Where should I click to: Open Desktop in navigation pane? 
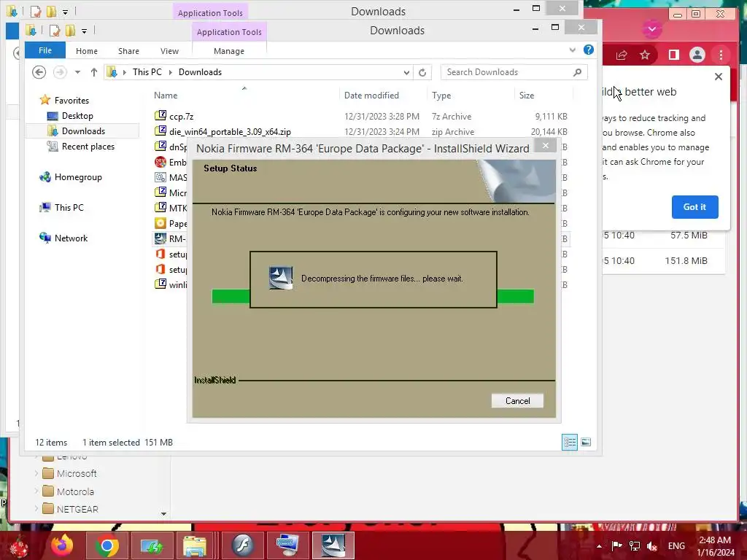pyautogui.click(x=77, y=116)
